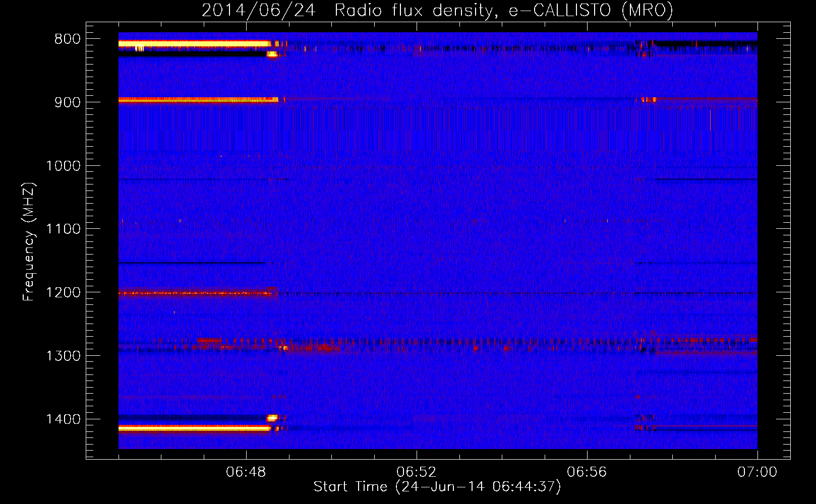Select the 1100 frequency tick label
This screenshot has height=504, width=816.
pyautogui.click(x=63, y=229)
